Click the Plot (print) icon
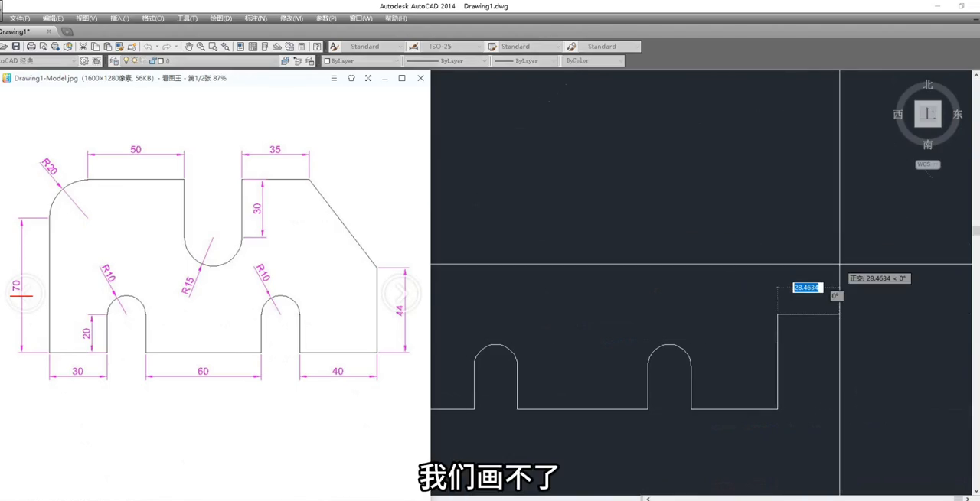This screenshot has width=980, height=501. (x=31, y=47)
